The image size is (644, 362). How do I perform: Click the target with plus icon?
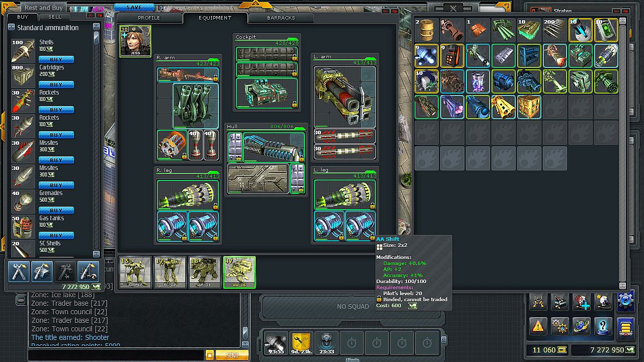pos(582,302)
